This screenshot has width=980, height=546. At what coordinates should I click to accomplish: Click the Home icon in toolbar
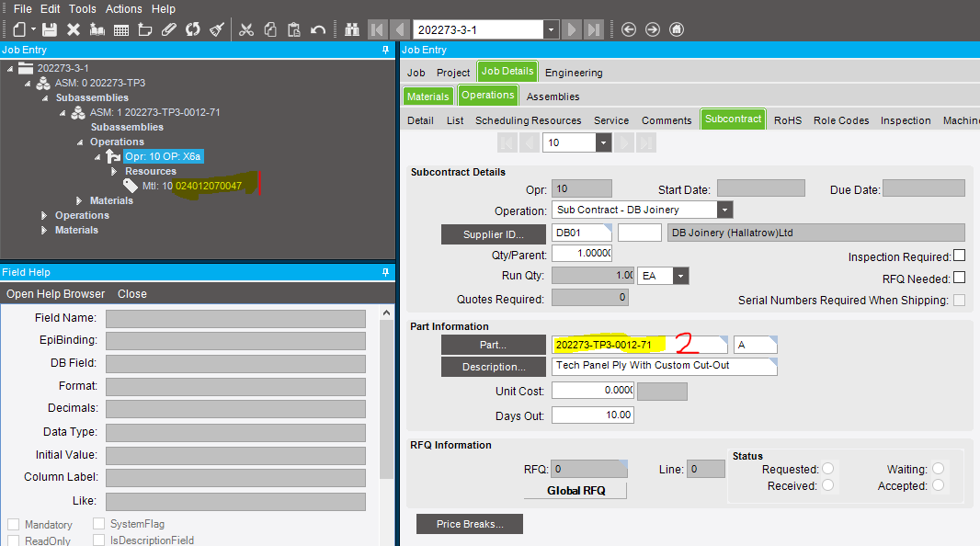click(677, 29)
